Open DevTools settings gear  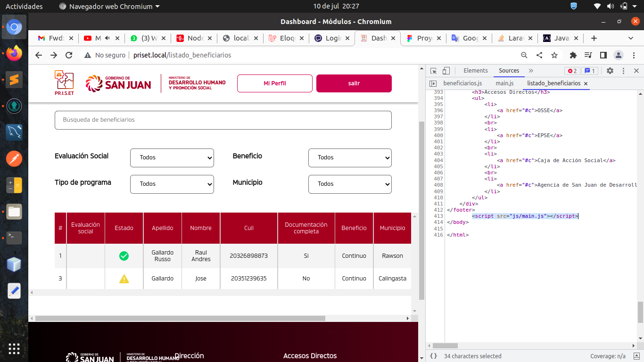(x=610, y=71)
